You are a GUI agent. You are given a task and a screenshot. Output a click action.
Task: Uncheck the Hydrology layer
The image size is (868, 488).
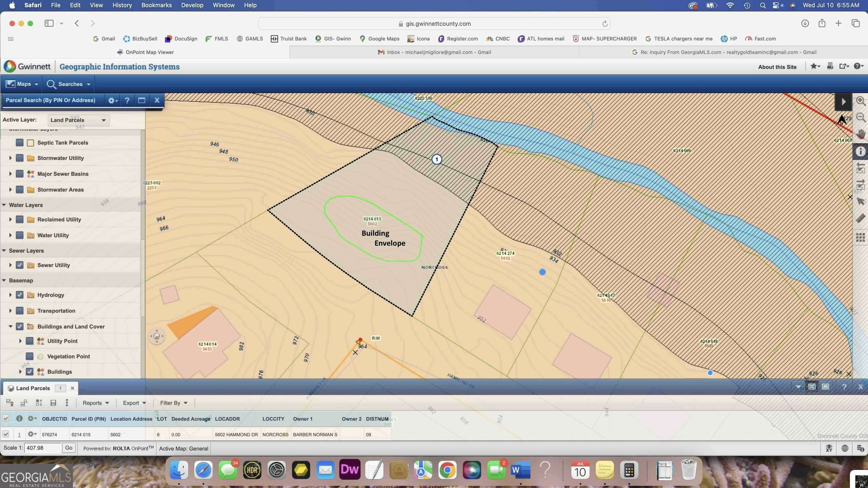click(19, 295)
